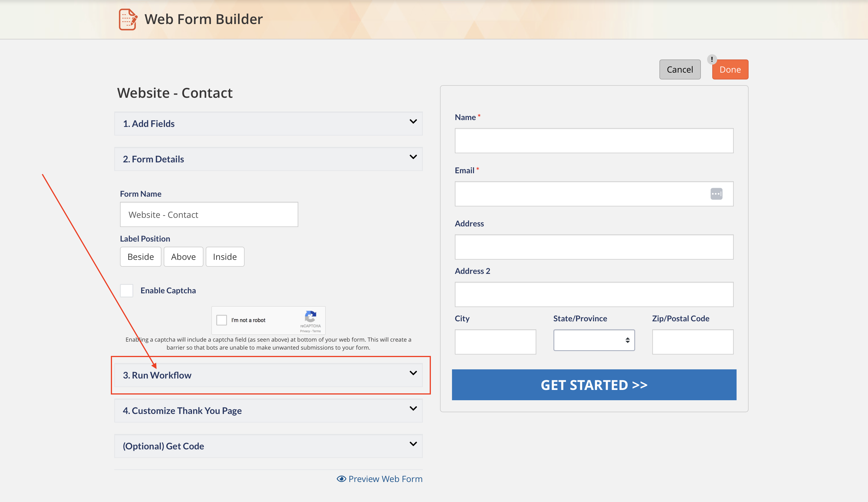Expand the Customize Thank You Page chevron
Viewport: 868px width, 502px height.
(x=413, y=409)
